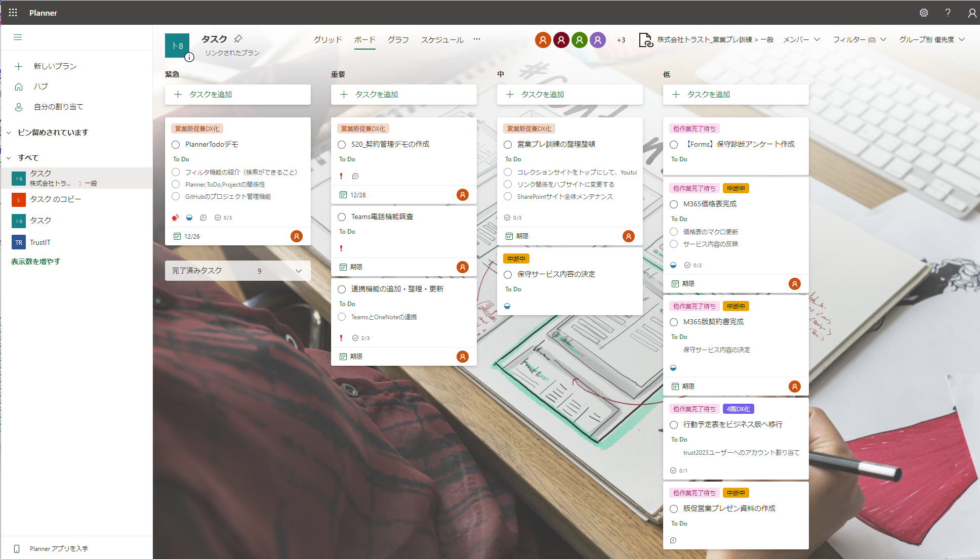
Task: Mark PlannerTodoデモ task complete
Action: (x=176, y=145)
